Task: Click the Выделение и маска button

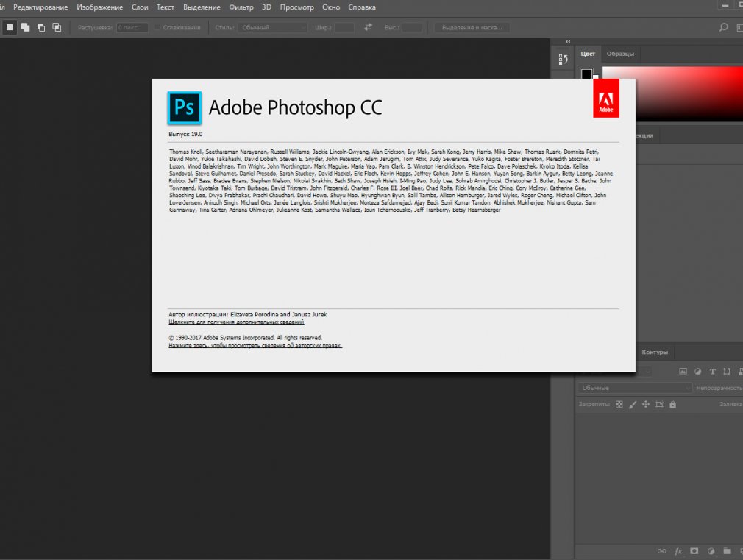Action: [x=472, y=27]
